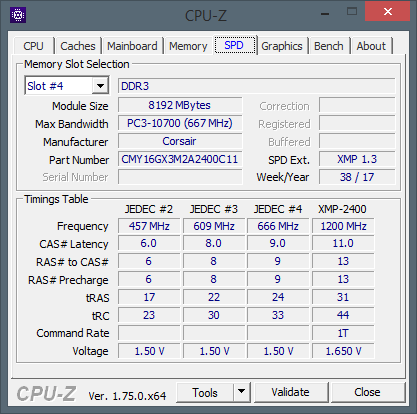This screenshot has width=417, height=414.
Task: Select the PC3-10700 (667 MHz) bandwidth value
Action: (x=180, y=123)
